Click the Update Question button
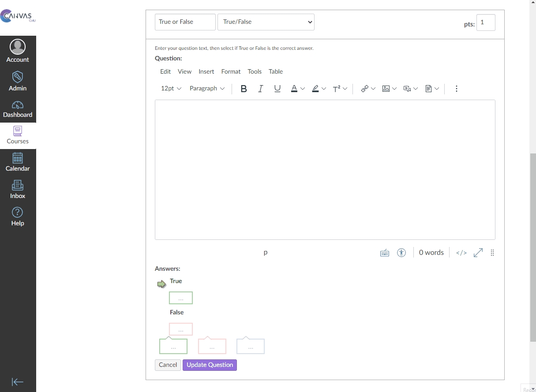The image size is (536, 392). click(210, 365)
